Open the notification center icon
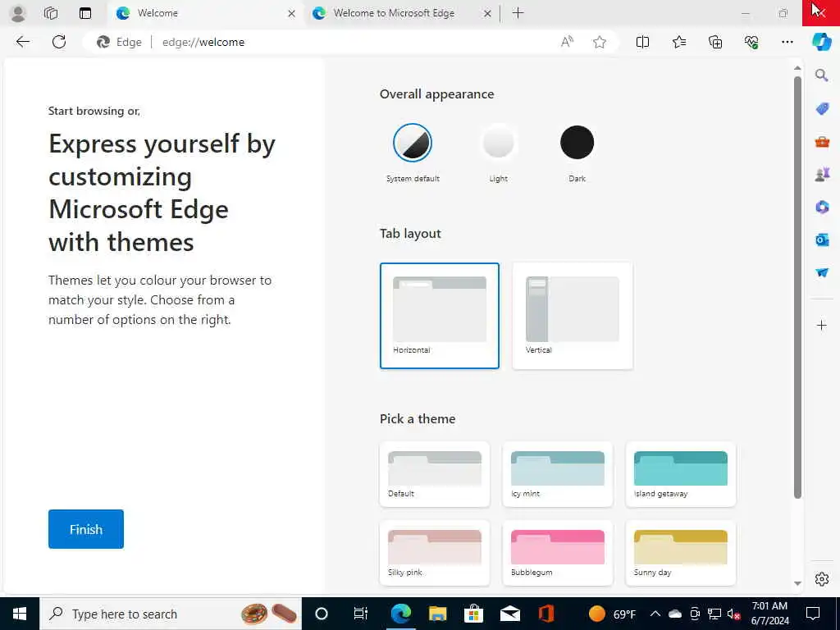The width and height of the screenshot is (840, 630). (x=813, y=614)
